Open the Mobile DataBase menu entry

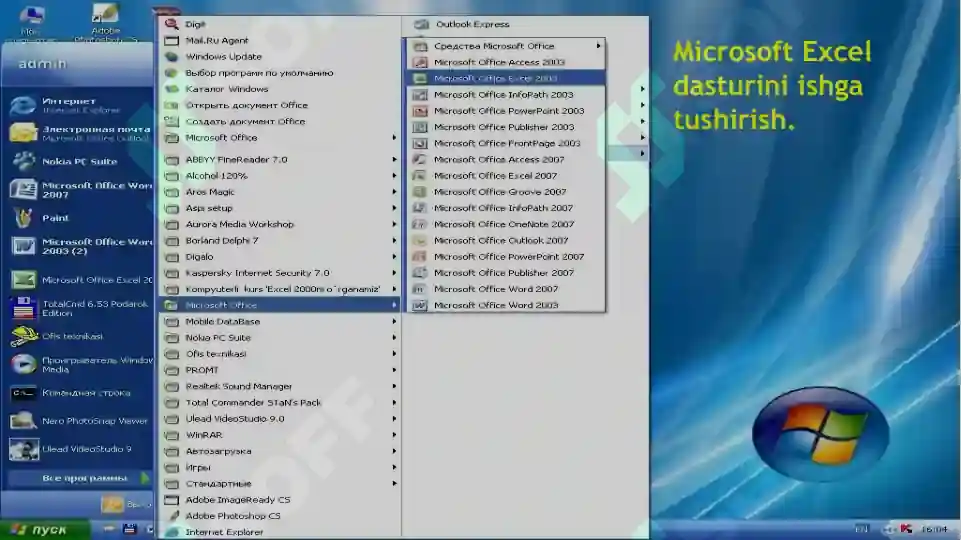(280, 321)
